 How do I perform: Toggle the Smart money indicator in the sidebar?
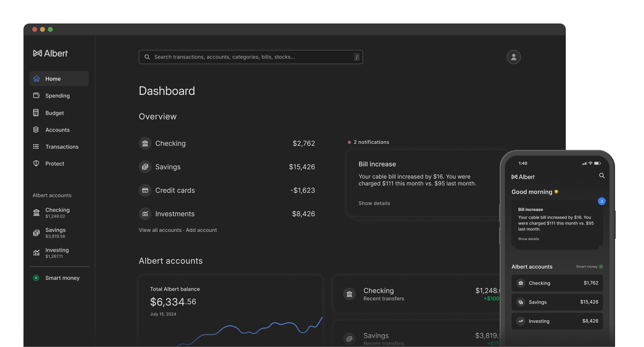coord(36,278)
